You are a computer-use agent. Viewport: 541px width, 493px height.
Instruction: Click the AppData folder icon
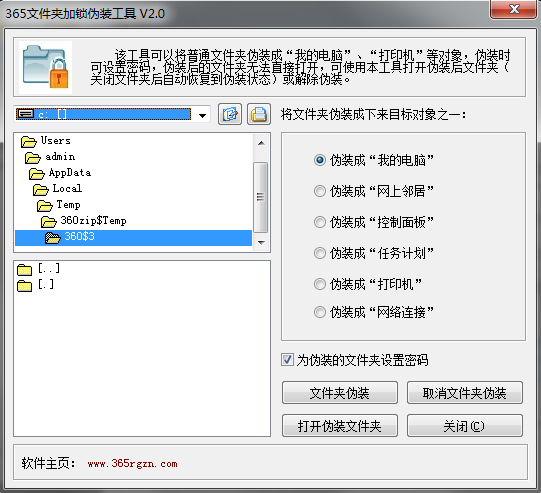point(37,173)
